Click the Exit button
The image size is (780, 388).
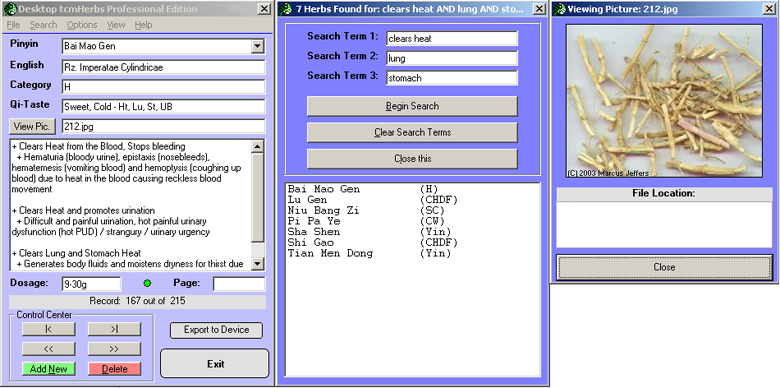coord(215,364)
